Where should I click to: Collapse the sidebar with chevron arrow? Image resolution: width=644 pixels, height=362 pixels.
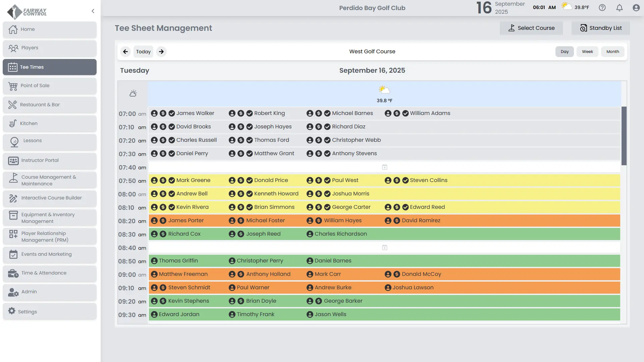click(x=93, y=11)
